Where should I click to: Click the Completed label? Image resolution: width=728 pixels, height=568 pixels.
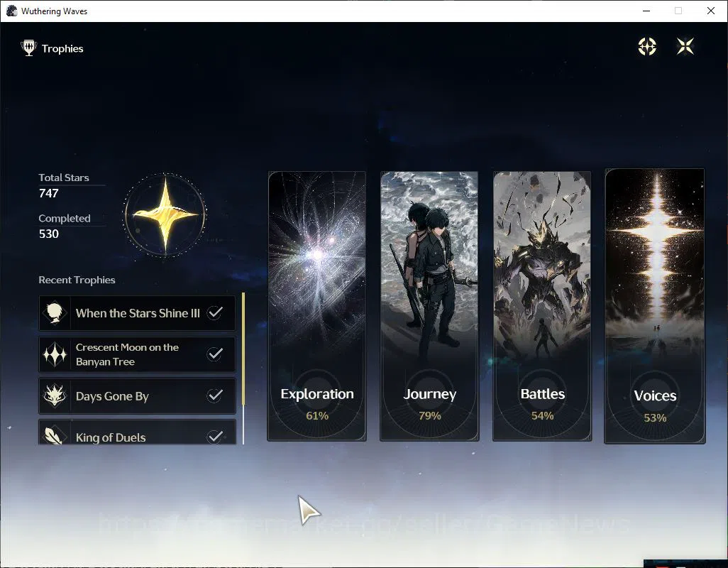click(x=65, y=218)
